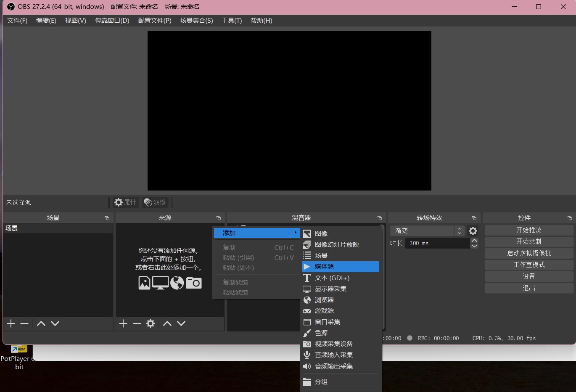Remove the scene using the minus icon
Screen dimensions: 576x392
tap(24, 323)
